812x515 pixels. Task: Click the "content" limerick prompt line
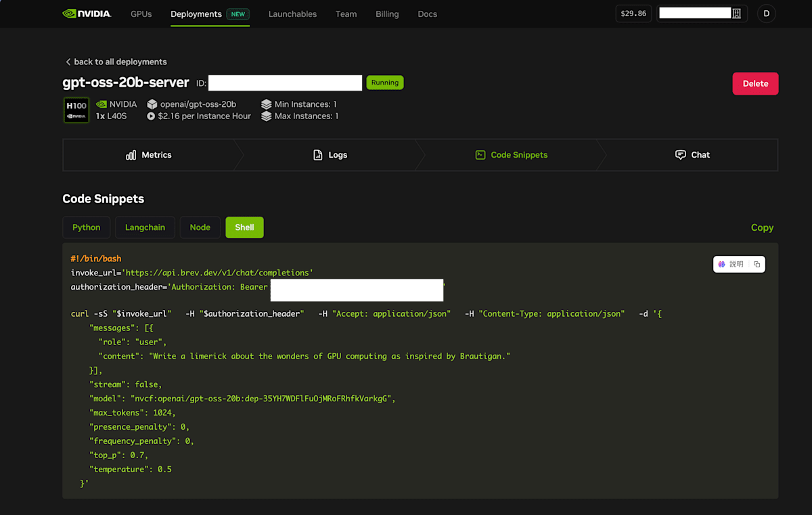[x=304, y=356]
